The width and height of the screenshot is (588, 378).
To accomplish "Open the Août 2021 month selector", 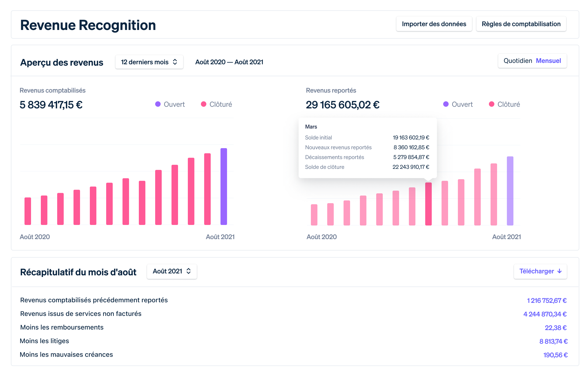I will (172, 271).
